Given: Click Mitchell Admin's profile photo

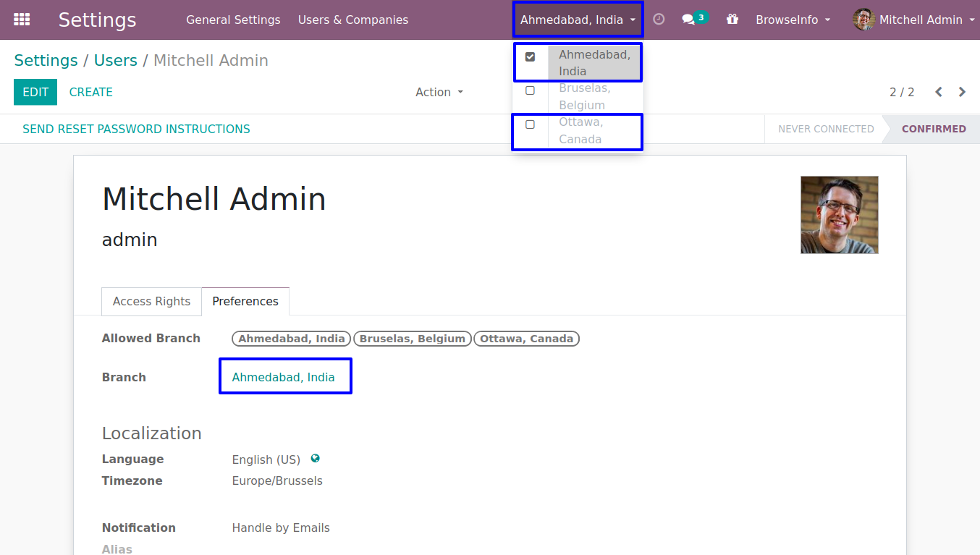Looking at the screenshot, I should 839,215.
